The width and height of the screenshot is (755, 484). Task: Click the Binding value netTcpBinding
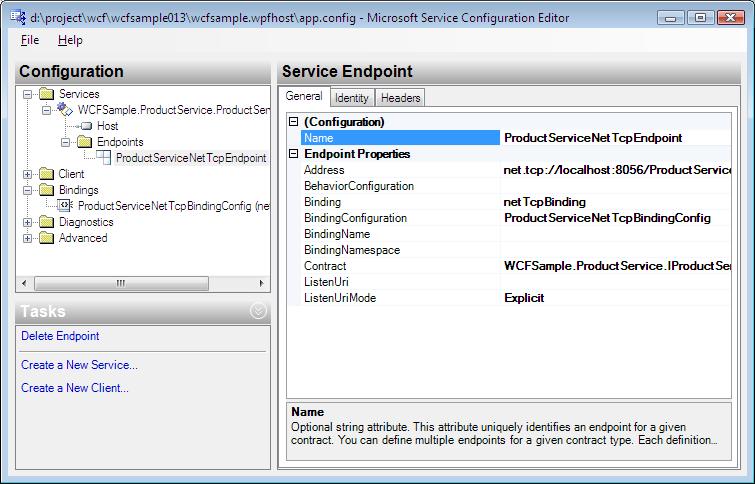pyautogui.click(x=615, y=202)
